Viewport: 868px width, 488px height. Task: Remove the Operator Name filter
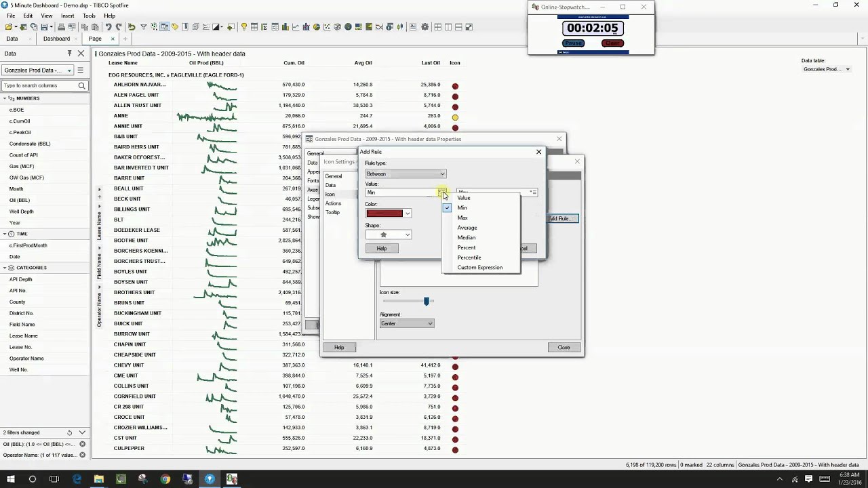click(83, 455)
